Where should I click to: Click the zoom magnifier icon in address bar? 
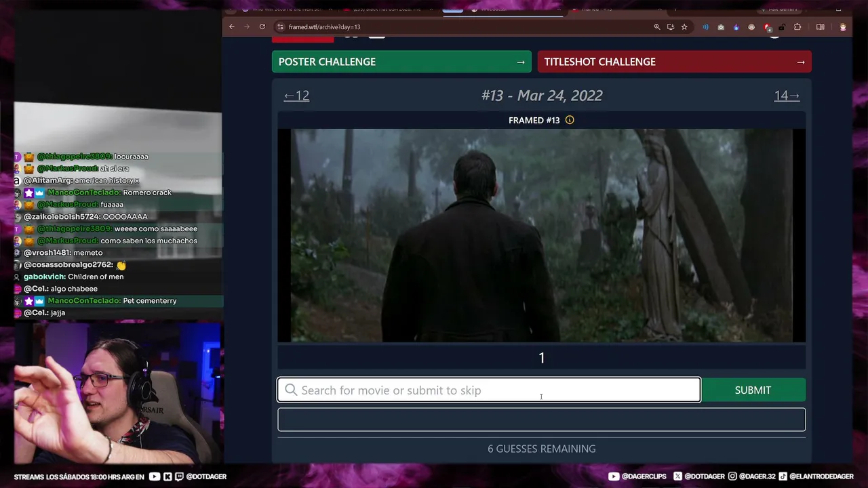click(656, 27)
